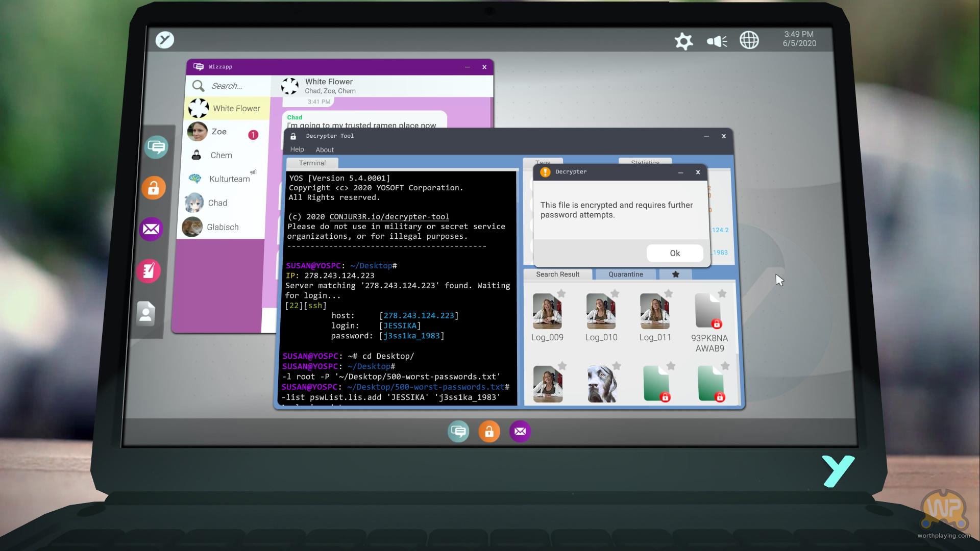Toggle favorite star on 93PK8NAAWAB9 file

pos(722,293)
